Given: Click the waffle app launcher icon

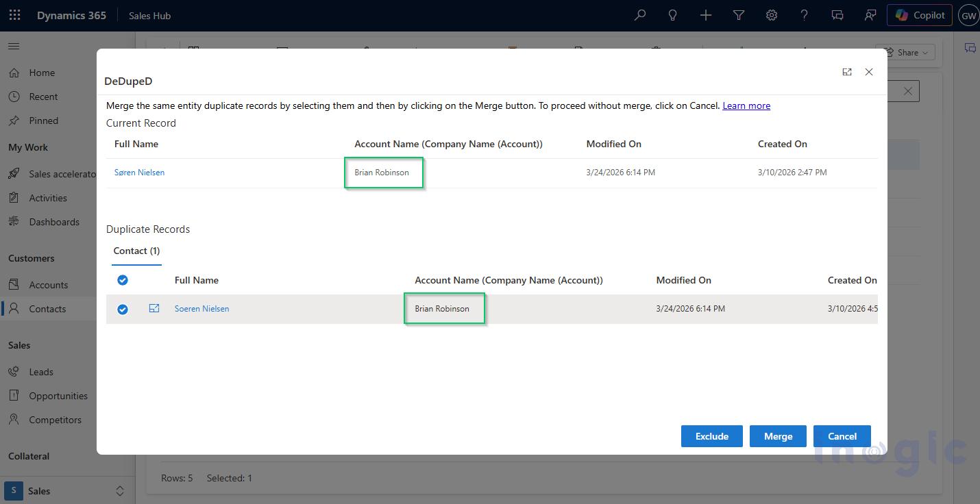Looking at the screenshot, I should [x=14, y=14].
